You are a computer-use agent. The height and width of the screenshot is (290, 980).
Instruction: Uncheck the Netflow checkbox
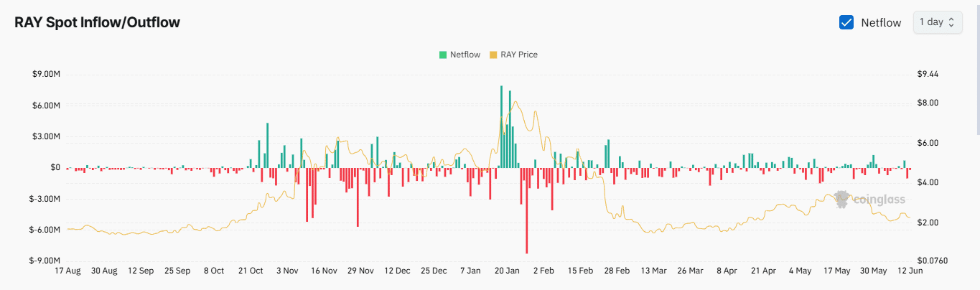[x=846, y=22]
